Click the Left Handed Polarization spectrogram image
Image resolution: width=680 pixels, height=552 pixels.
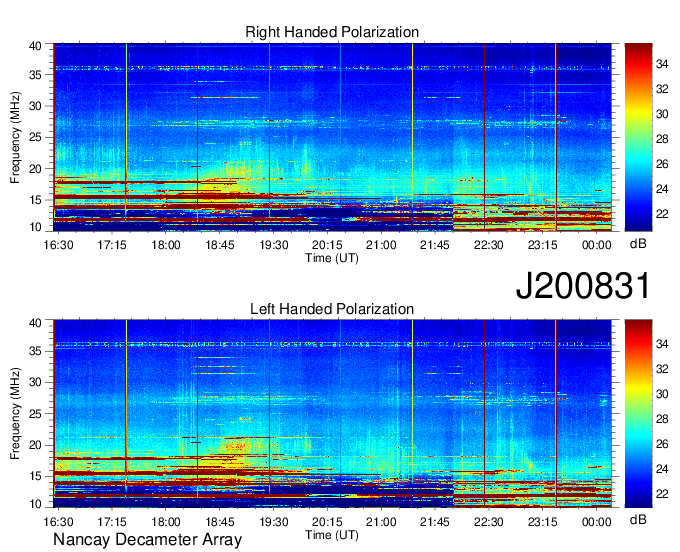(333, 414)
